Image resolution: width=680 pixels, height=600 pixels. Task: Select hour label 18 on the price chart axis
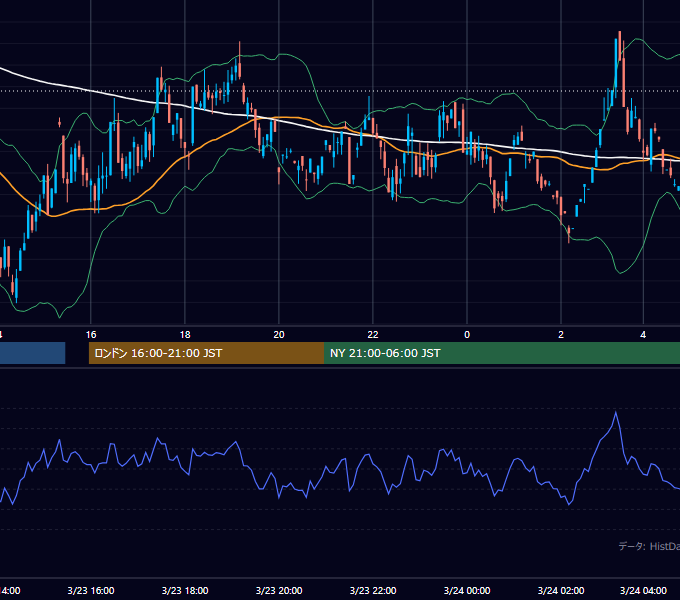185,335
